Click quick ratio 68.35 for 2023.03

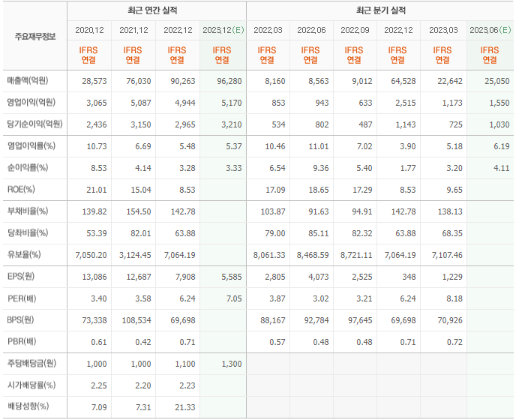point(452,233)
